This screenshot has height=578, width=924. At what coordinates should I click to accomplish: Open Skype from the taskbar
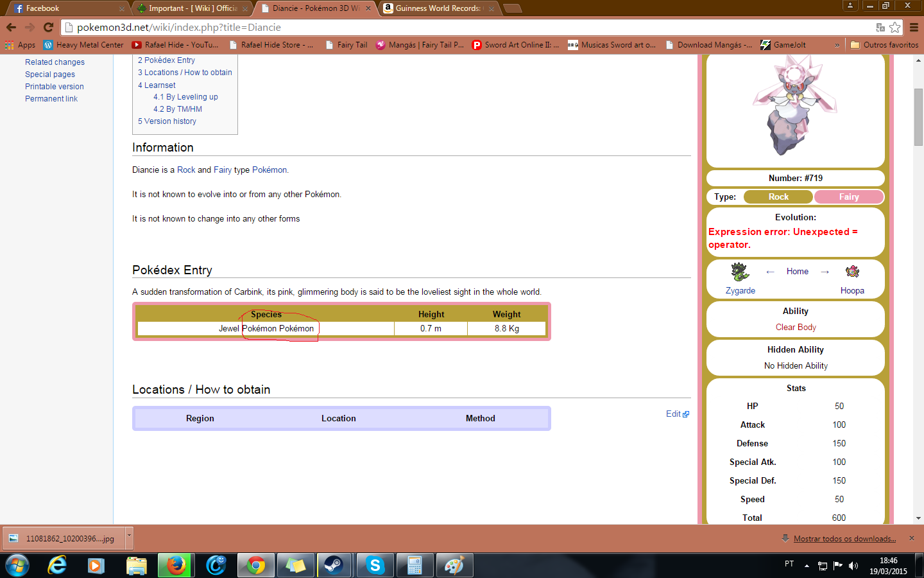(x=375, y=566)
